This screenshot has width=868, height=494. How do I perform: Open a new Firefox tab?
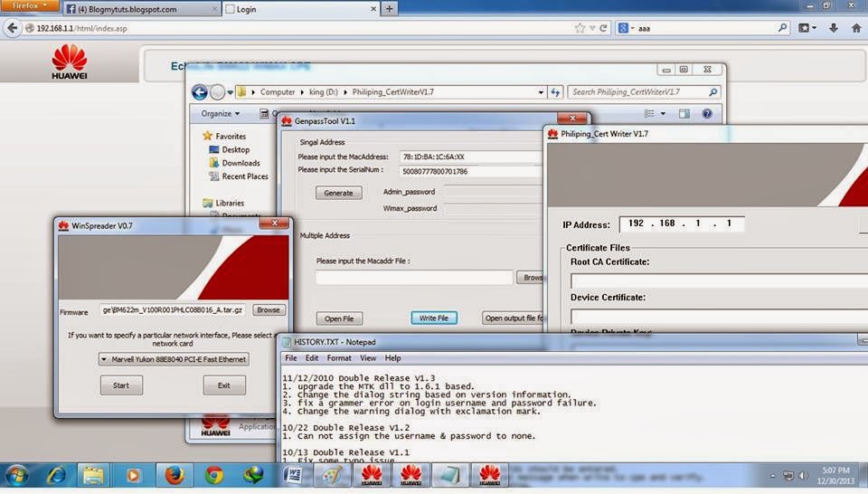click(x=389, y=9)
